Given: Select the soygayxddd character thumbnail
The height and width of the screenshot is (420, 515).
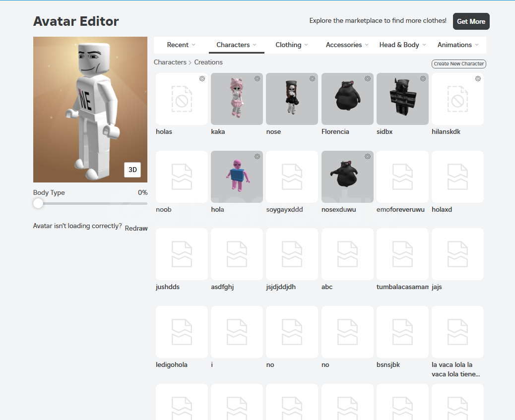Looking at the screenshot, I should pos(292,177).
